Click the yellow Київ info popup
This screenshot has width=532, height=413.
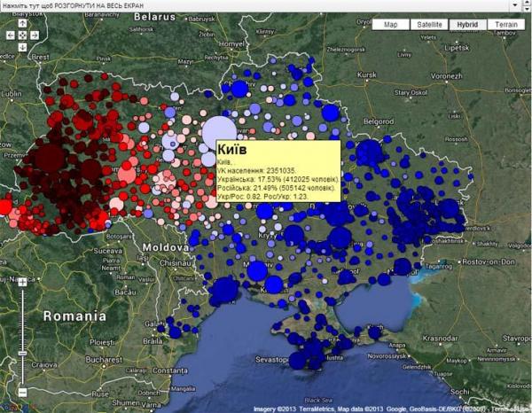[x=278, y=168]
